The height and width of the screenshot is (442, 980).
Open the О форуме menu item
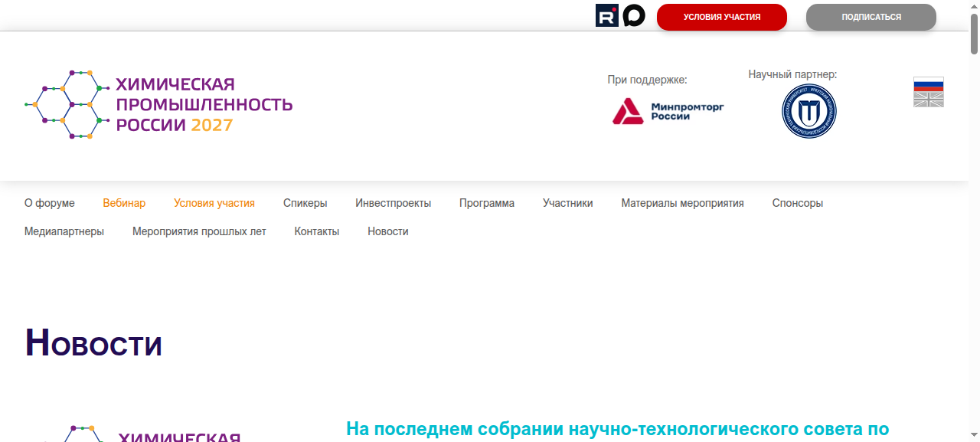point(50,203)
